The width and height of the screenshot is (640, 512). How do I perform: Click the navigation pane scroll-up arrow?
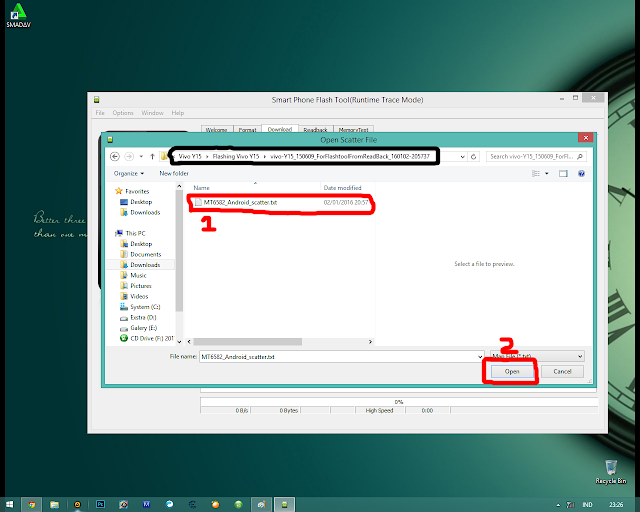point(179,186)
